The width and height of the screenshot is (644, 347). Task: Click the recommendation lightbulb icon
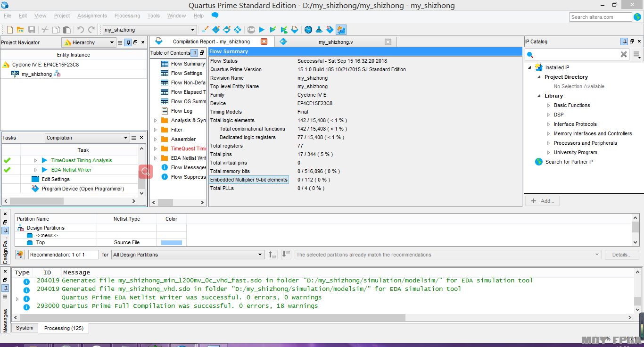pos(20,255)
